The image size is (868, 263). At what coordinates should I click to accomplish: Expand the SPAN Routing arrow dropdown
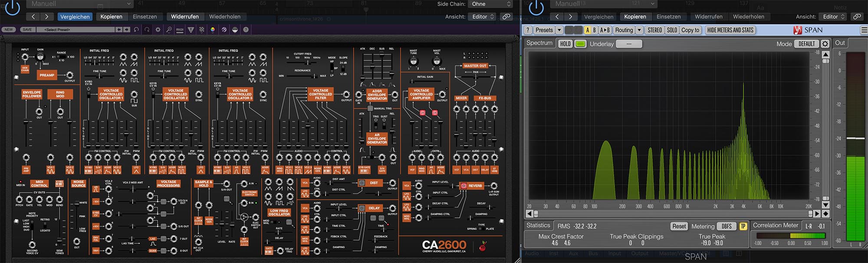(x=639, y=30)
